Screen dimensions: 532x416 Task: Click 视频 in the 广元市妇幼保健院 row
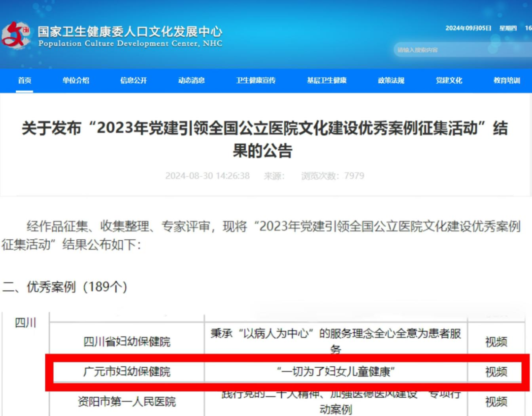pyautogui.click(x=496, y=372)
